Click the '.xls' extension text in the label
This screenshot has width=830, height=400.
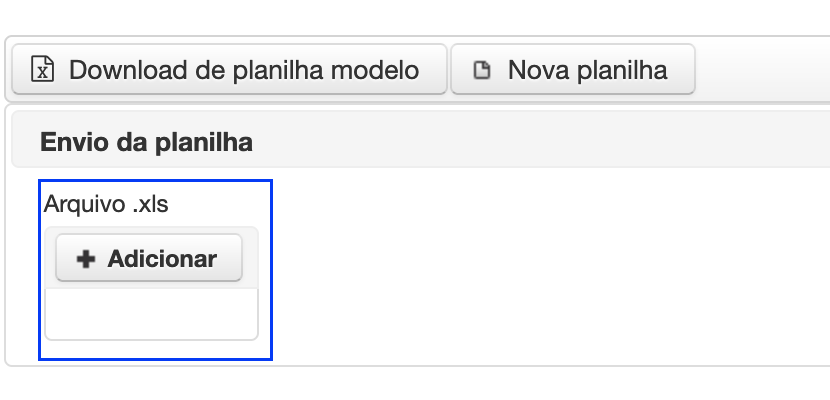click(150, 204)
